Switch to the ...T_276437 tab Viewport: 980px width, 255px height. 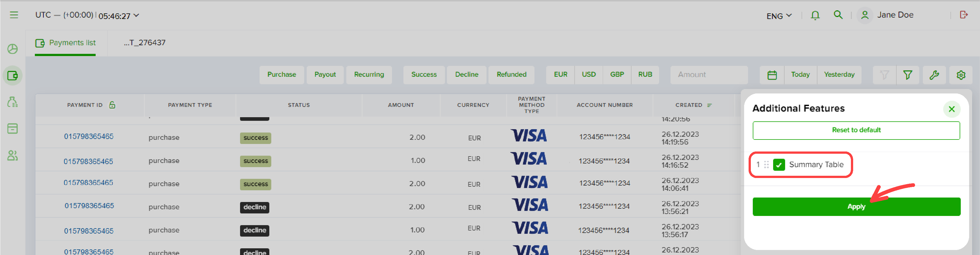[145, 43]
